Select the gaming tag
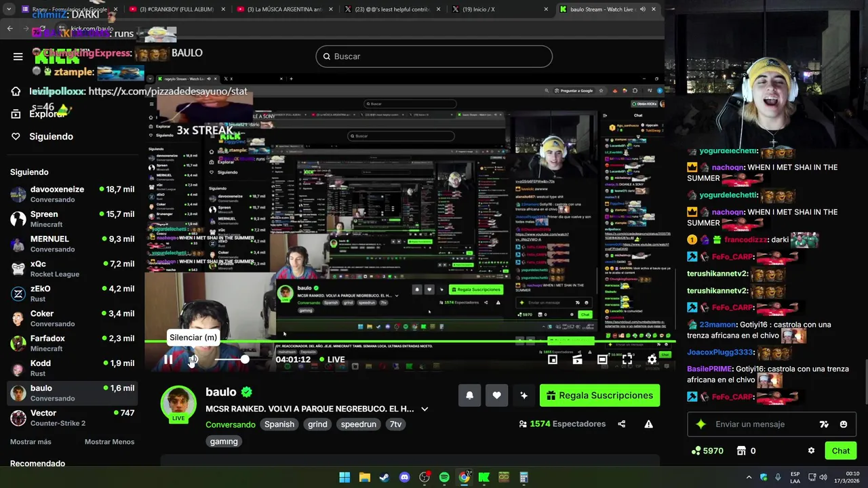Viewport: 868px width, 488px height. click(224, 441)
